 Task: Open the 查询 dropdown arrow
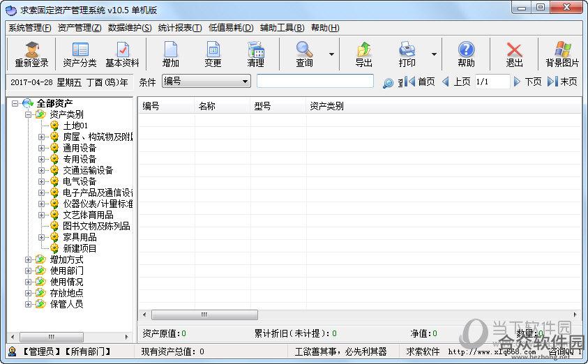coord(331,54)
